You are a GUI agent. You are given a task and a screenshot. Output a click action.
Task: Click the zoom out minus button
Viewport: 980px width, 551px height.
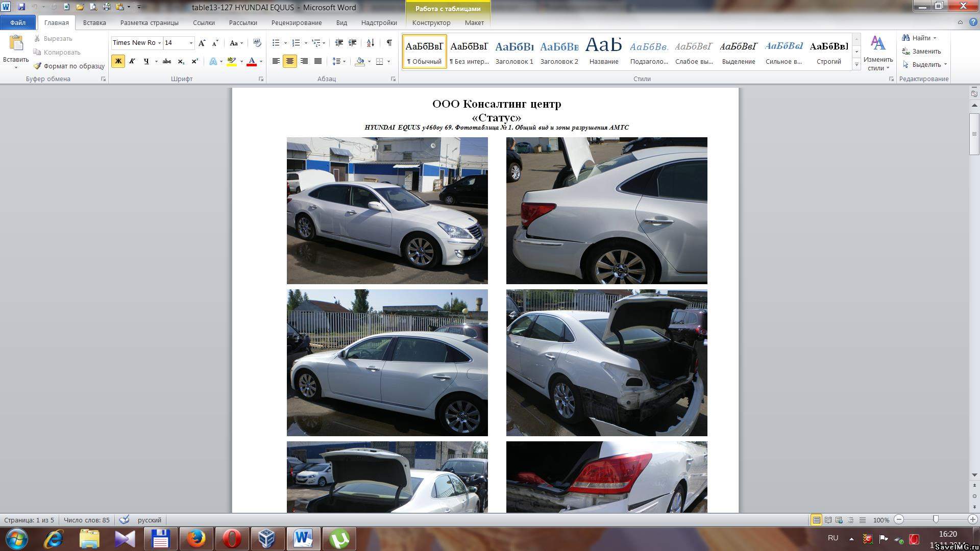pos(899,519)
